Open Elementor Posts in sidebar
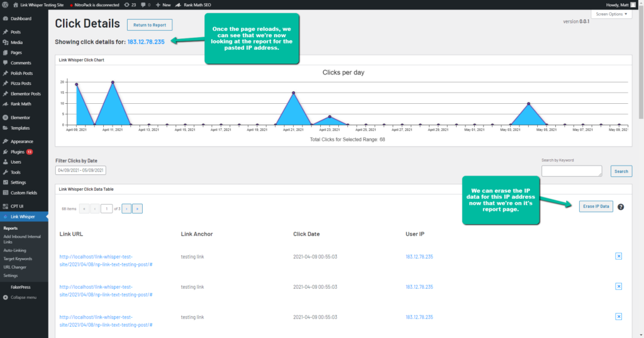This screenshot has width=644, height=338. point(24,94)
